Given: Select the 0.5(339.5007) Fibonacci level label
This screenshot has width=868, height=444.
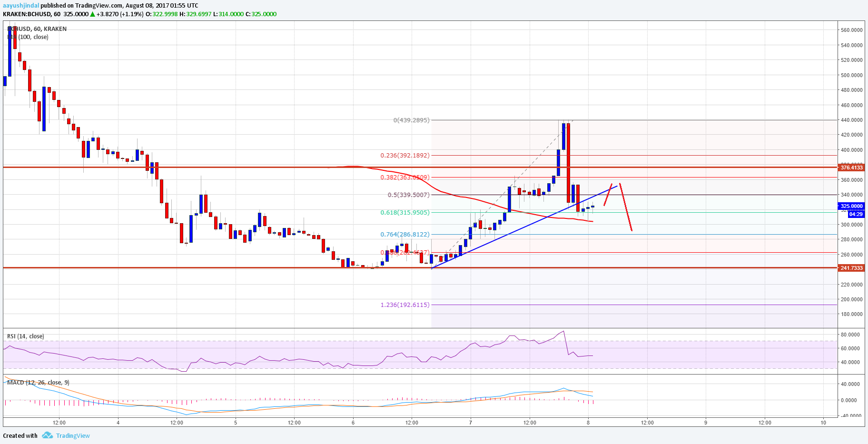Looking at the screenshot, I should pos(409,195).
